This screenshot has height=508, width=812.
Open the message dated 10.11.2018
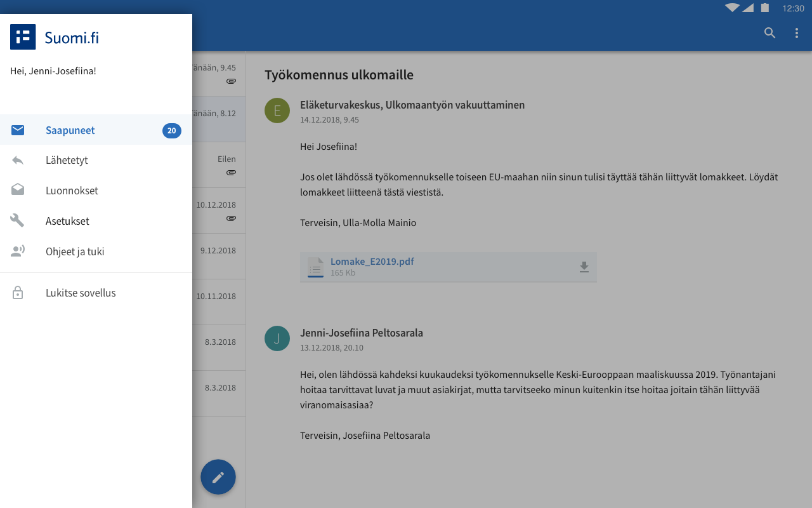click(219, 302)
